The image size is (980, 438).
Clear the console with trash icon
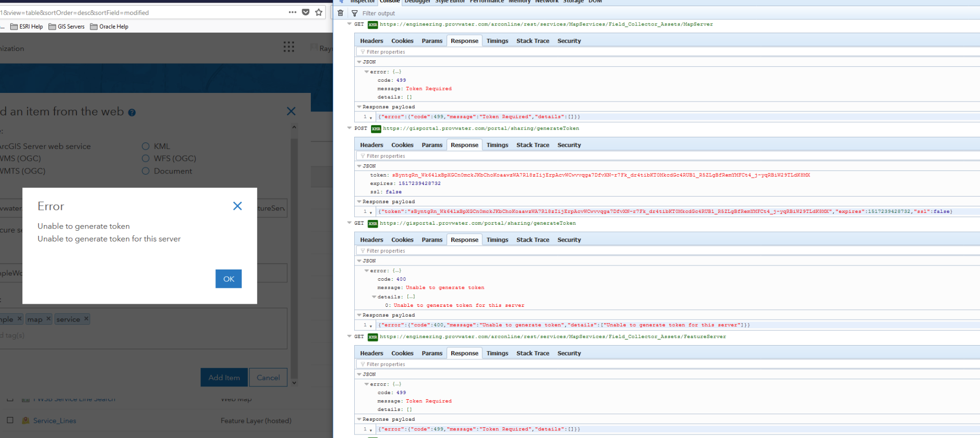(x=340, y=13)
